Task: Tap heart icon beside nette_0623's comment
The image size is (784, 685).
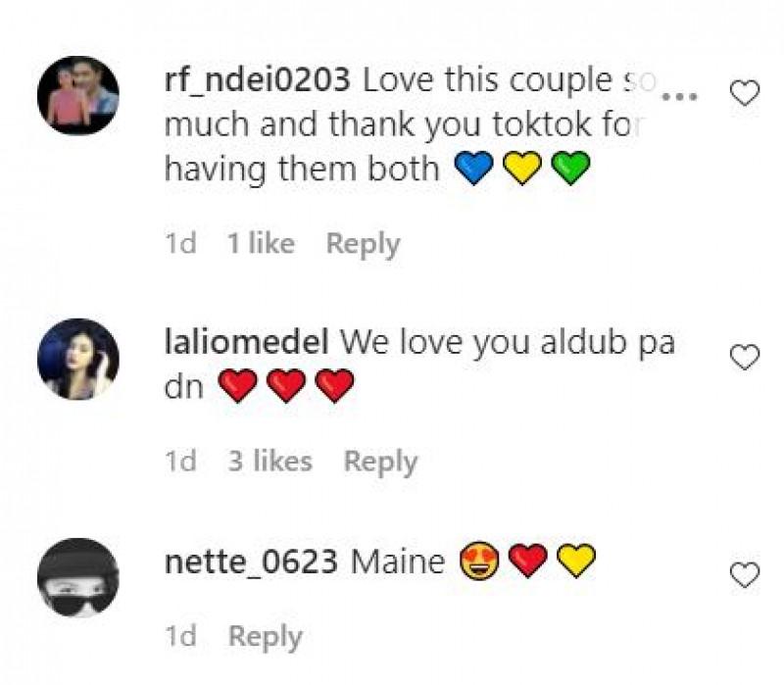Action: point(745,575)
